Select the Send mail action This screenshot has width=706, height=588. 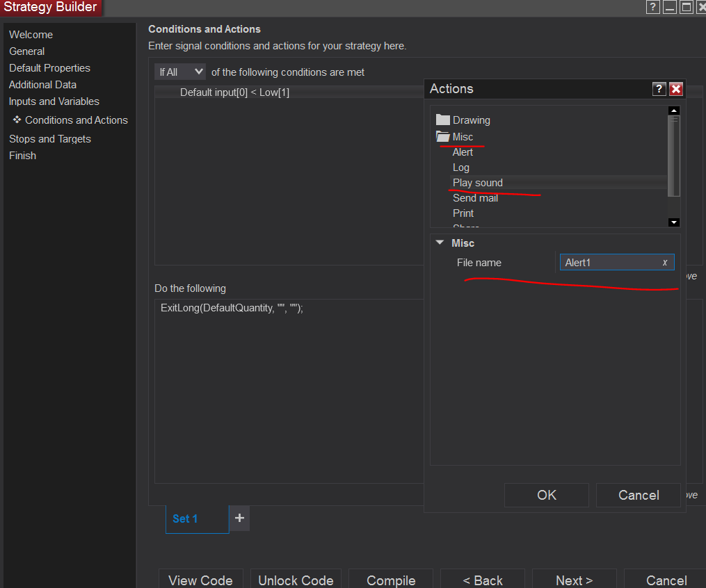[x=475, y=198]
